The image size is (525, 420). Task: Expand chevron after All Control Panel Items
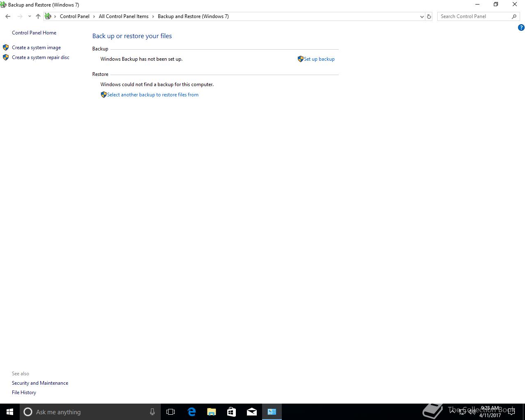click(x=153, y=16)
